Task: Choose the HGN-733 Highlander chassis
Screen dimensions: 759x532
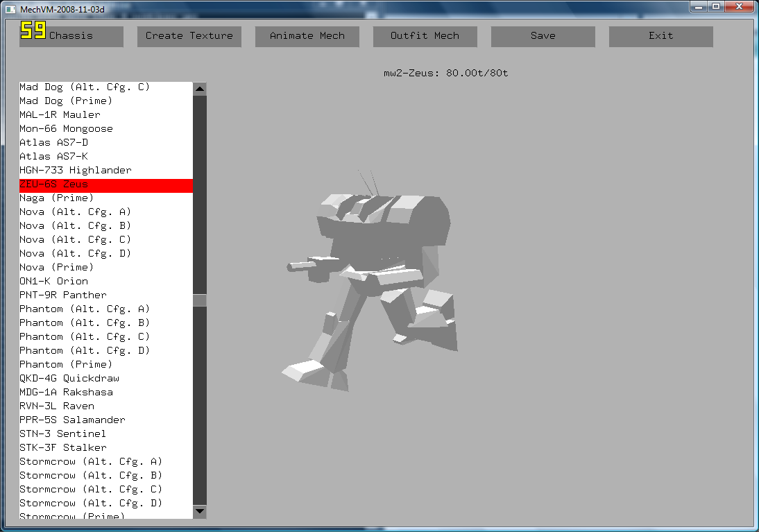Action: (75, 170)
